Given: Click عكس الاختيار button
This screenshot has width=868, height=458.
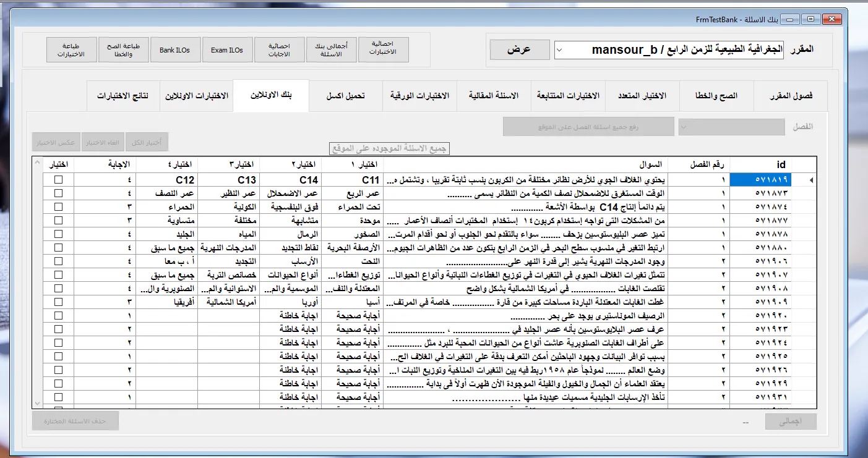Looking at the screenshot, I should click(x=56, y=142).
